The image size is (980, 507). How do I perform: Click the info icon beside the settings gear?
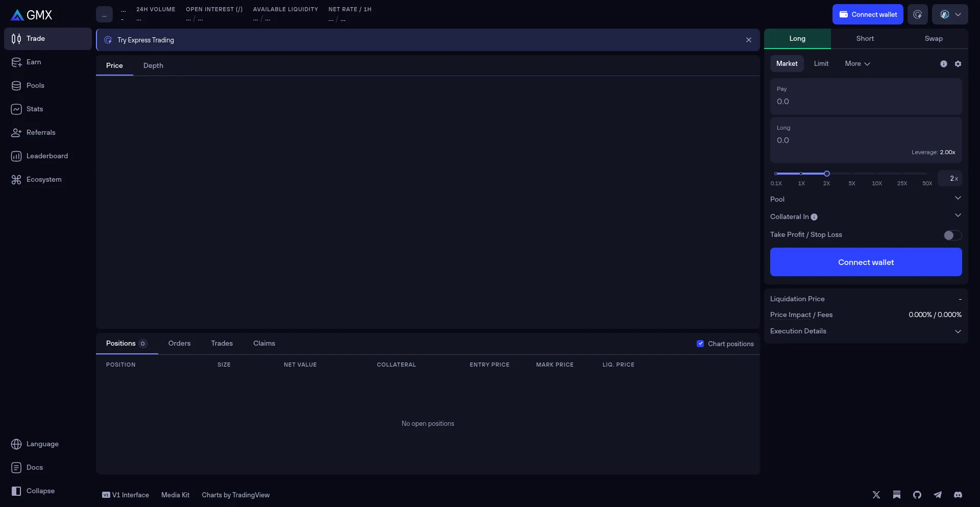click(x=943, y=64)
